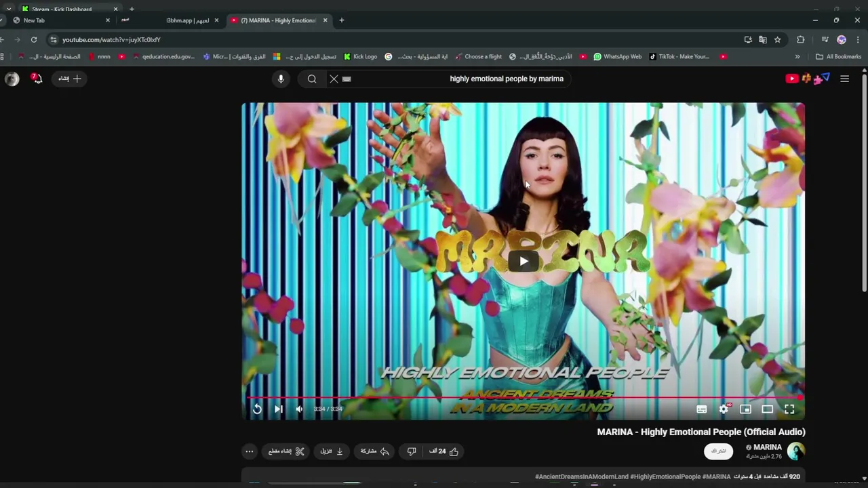Open Kick Logo bookmark
Viewport: 868px width, 488px height.
(x=360, y=57)
